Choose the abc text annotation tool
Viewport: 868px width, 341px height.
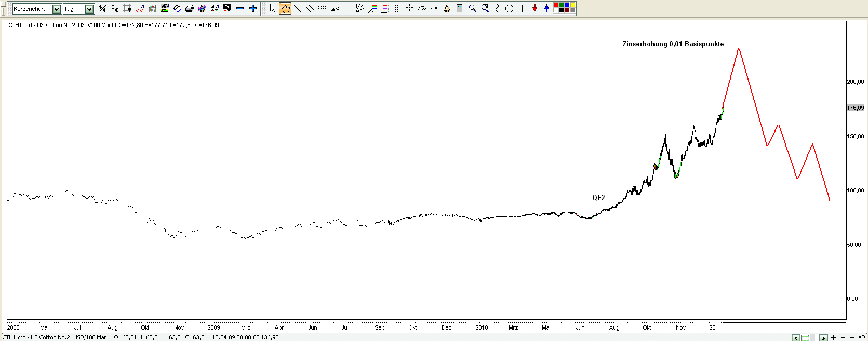[435, 8]
